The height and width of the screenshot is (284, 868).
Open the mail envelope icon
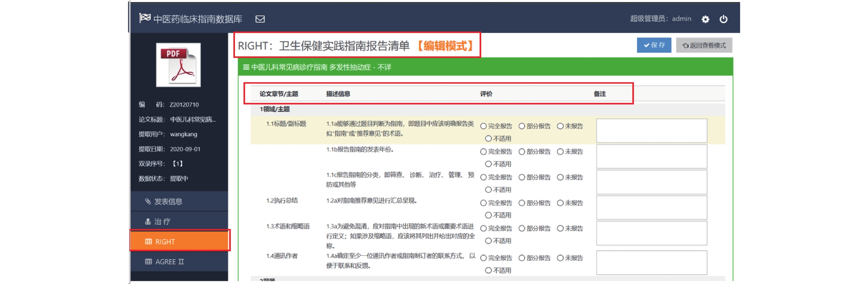(x=260, y=19)
